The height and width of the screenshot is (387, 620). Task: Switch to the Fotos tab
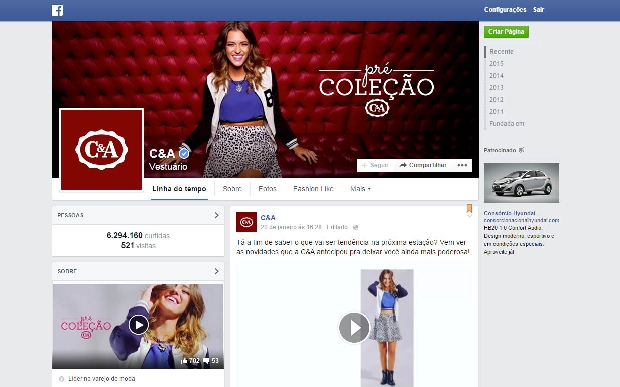[x=267, y=189]
